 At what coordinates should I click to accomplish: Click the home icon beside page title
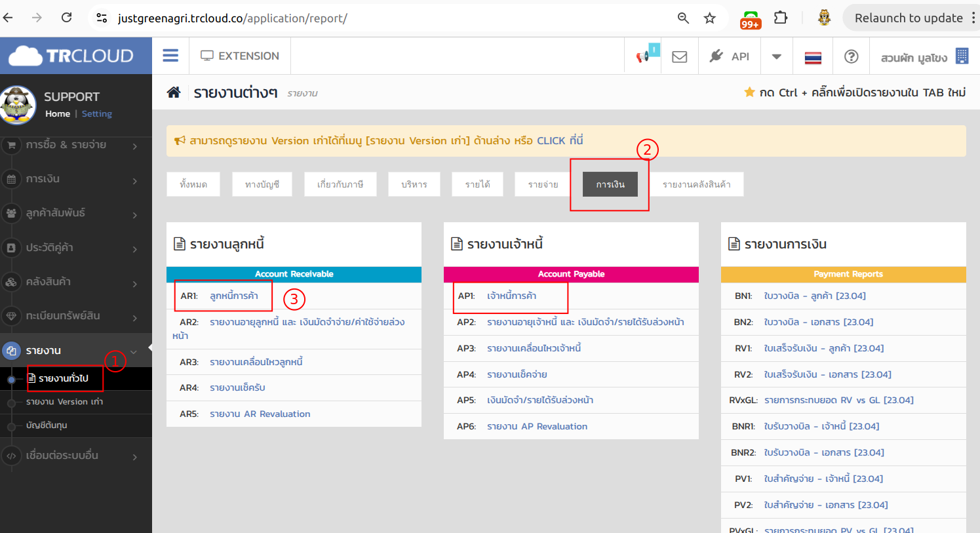click(174, 92)
